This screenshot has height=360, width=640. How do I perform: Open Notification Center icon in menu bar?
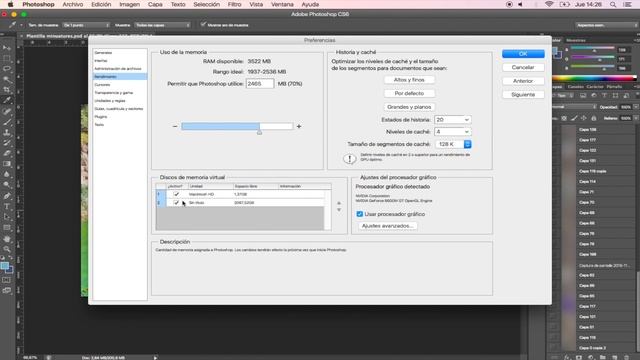coord(628,4)
